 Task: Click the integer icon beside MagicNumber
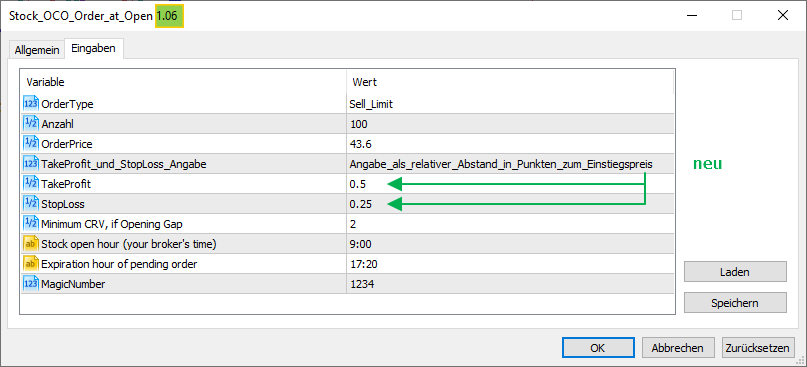[x=31, y=284]
